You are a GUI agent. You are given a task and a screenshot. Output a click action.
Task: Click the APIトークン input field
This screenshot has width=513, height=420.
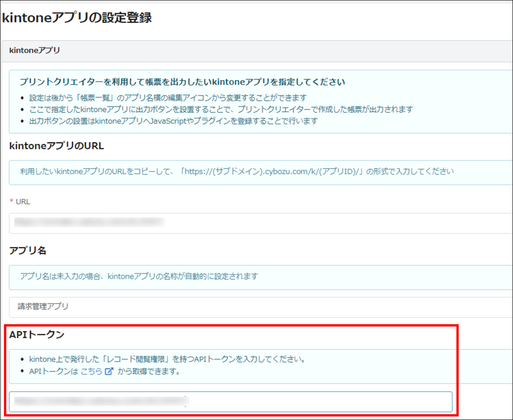(231, 402)
